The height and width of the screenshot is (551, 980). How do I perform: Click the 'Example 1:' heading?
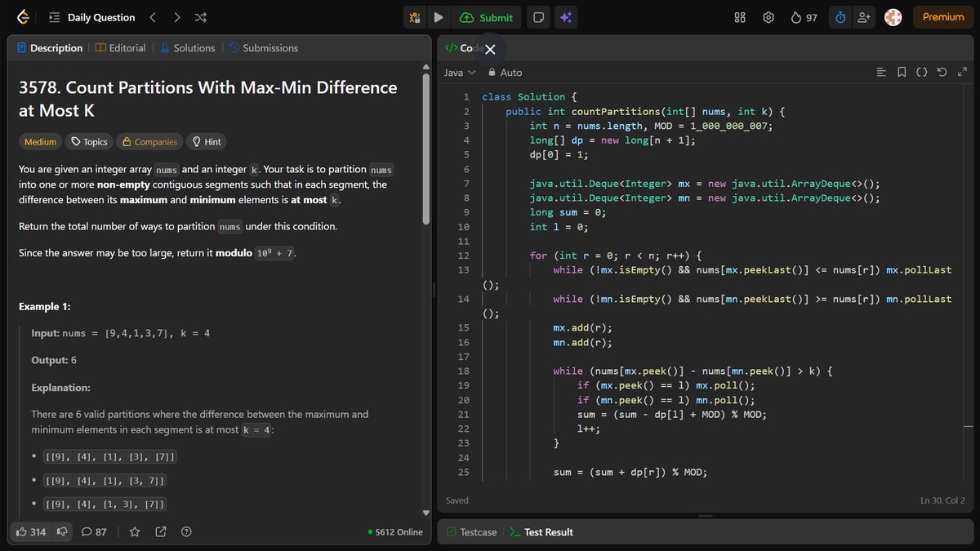click(45, 307)
